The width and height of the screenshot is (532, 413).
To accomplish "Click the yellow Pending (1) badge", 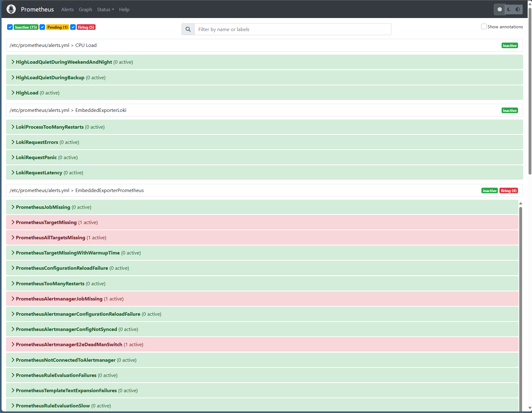I will (57, 27).
